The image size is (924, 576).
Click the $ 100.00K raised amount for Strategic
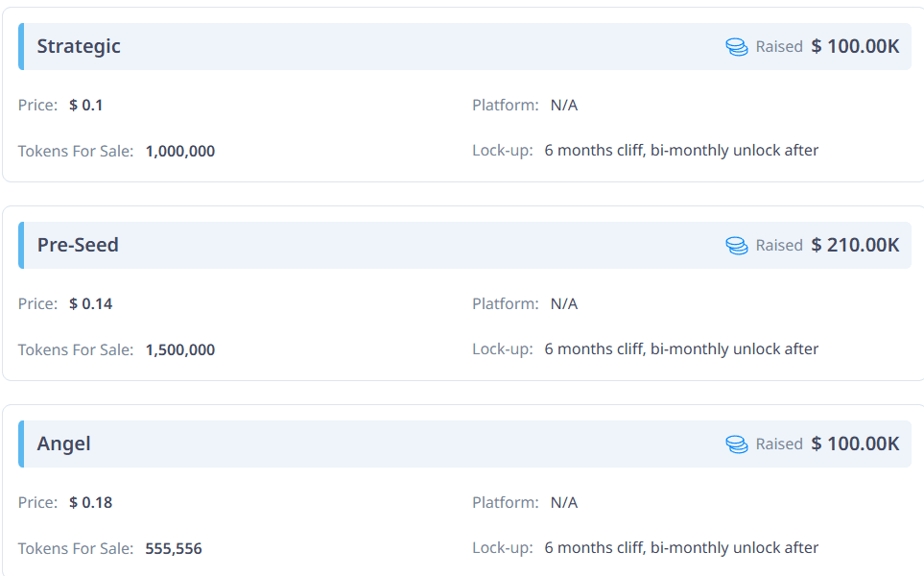(855, 47)
